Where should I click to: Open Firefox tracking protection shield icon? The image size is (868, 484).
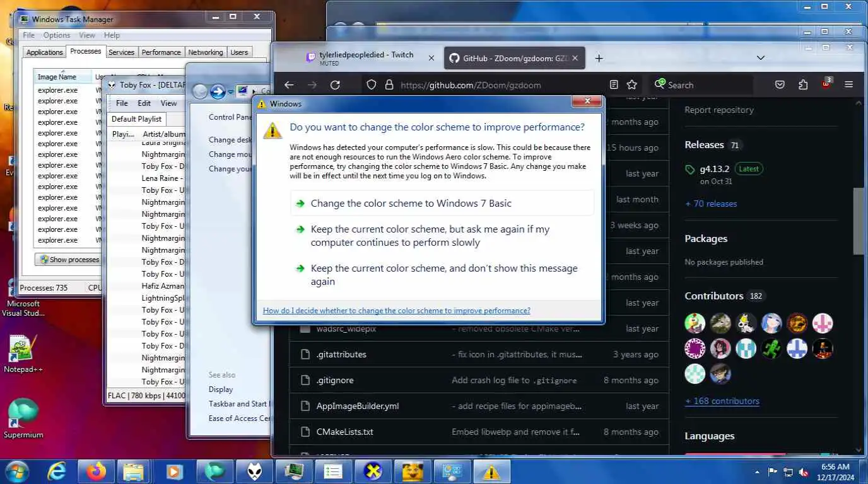372,84
